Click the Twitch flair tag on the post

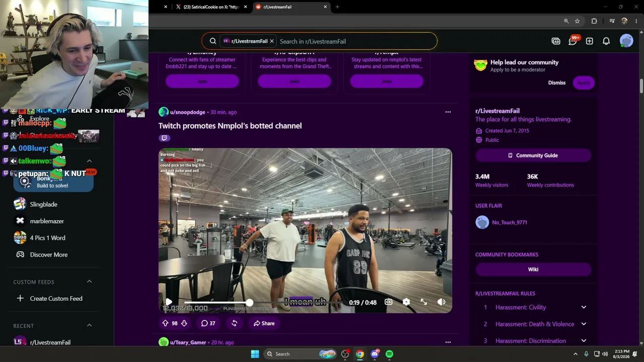tap(164, 138)
